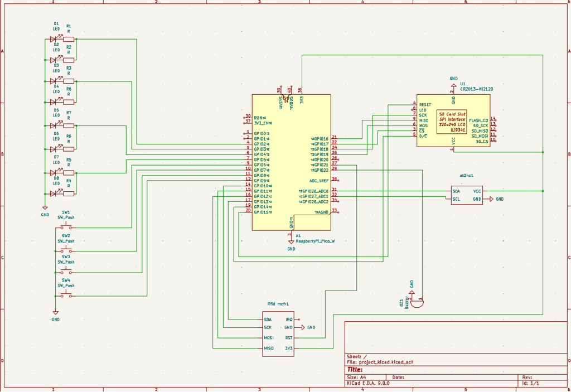Select LED symbol D3

[x=53, y=81]
